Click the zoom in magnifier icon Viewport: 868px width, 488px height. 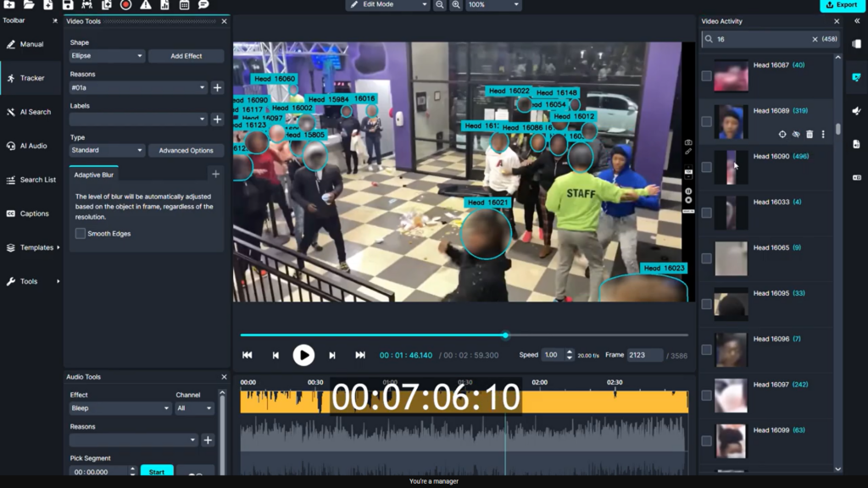point(455,4)
